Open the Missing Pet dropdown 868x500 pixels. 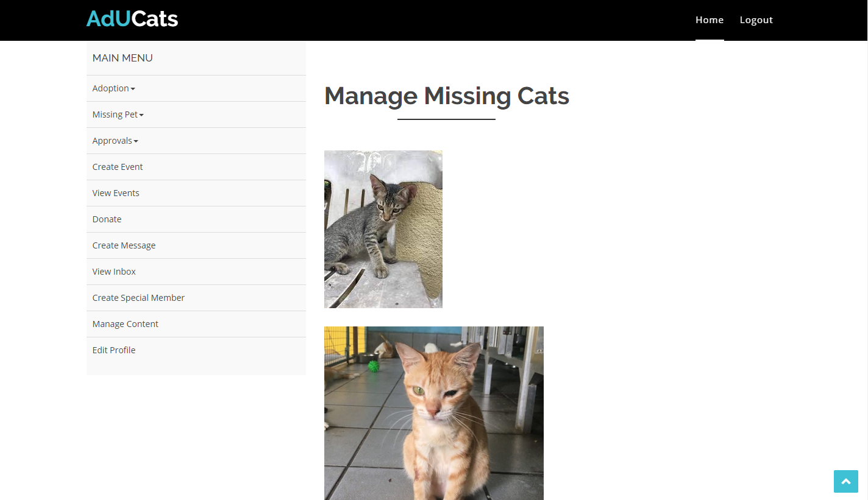(118, 114)
